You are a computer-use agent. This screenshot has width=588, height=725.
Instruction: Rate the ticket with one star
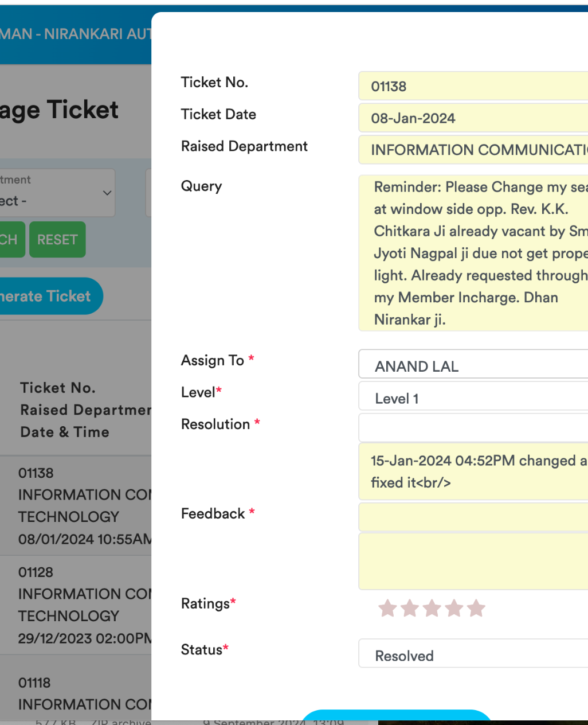coord(387,608)
